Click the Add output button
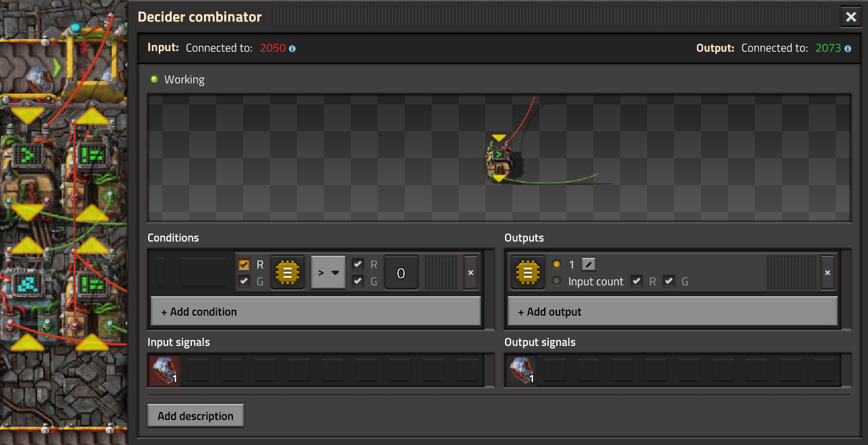 tap(673, 312)
